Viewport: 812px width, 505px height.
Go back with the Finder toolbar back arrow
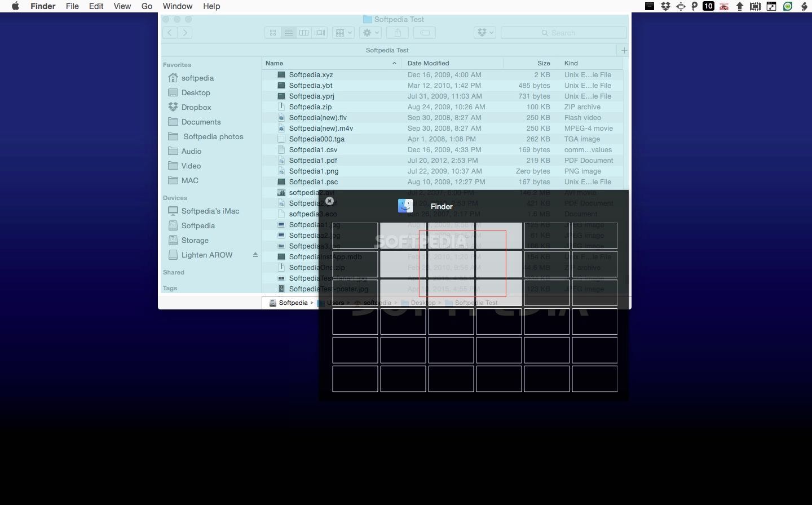[x=170, y=33]
